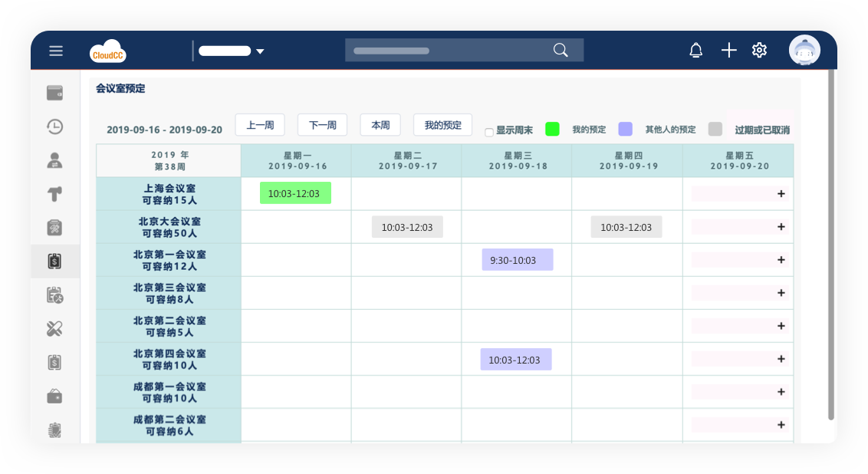The image size is (868, 474).
Task: Click the clock history sidebar icon
Action: (x=54, y=127)
